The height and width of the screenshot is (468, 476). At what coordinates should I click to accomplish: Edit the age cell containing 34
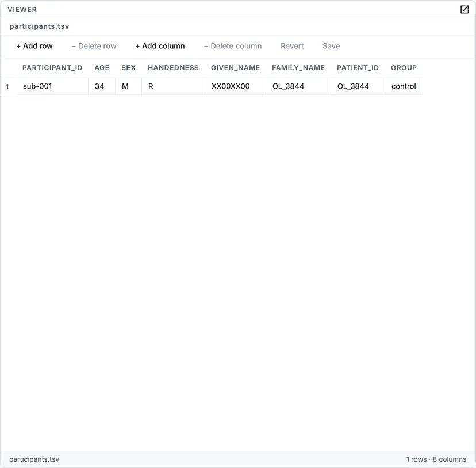coord(102,86)
